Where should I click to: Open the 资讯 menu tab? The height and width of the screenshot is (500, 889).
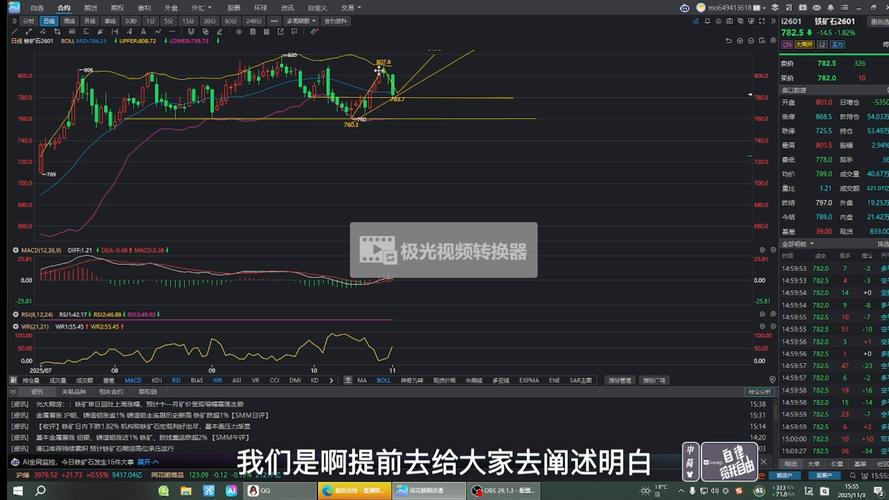(x=287, y=8)
